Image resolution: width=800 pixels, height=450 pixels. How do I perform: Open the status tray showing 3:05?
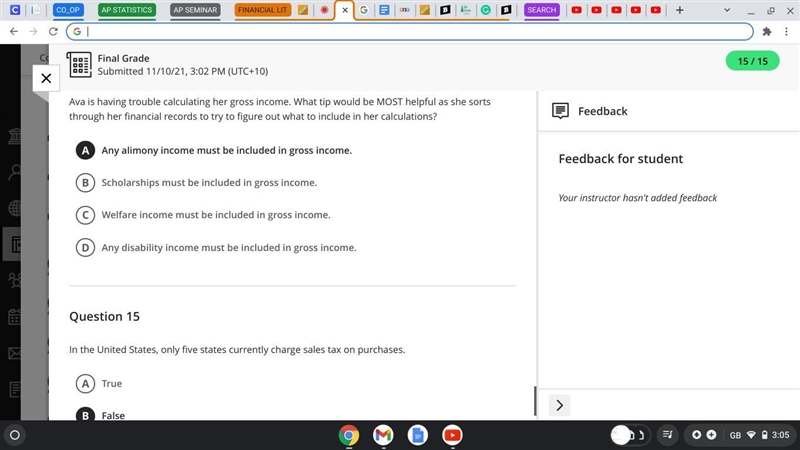739,435
